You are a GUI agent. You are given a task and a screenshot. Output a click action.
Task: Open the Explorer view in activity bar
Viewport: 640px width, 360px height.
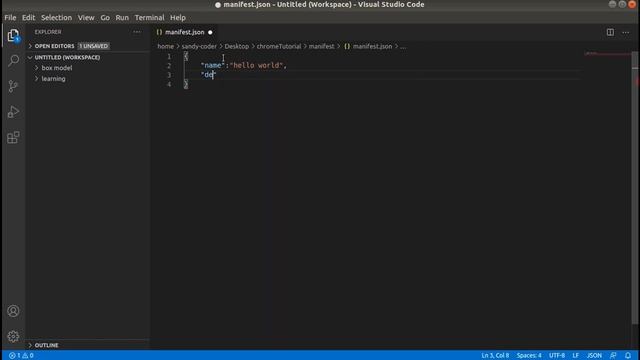coord(13,35)
